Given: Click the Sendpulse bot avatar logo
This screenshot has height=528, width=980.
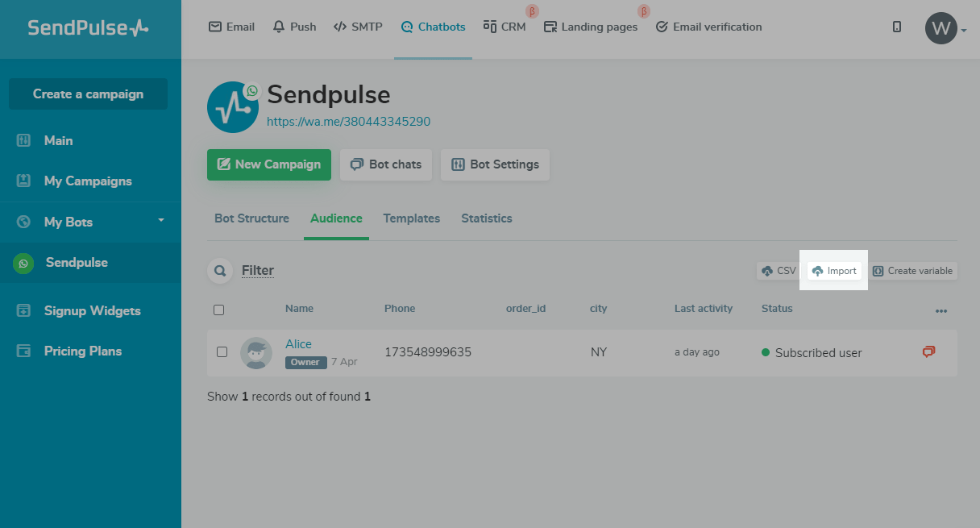Looking at the screenshot, I should 233,107.
